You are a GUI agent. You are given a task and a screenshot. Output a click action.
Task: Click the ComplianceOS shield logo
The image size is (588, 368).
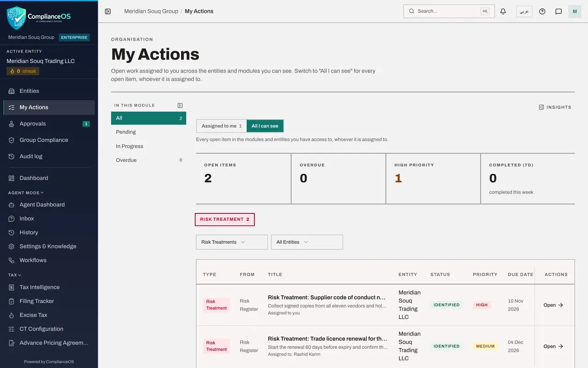coord(17,18)
